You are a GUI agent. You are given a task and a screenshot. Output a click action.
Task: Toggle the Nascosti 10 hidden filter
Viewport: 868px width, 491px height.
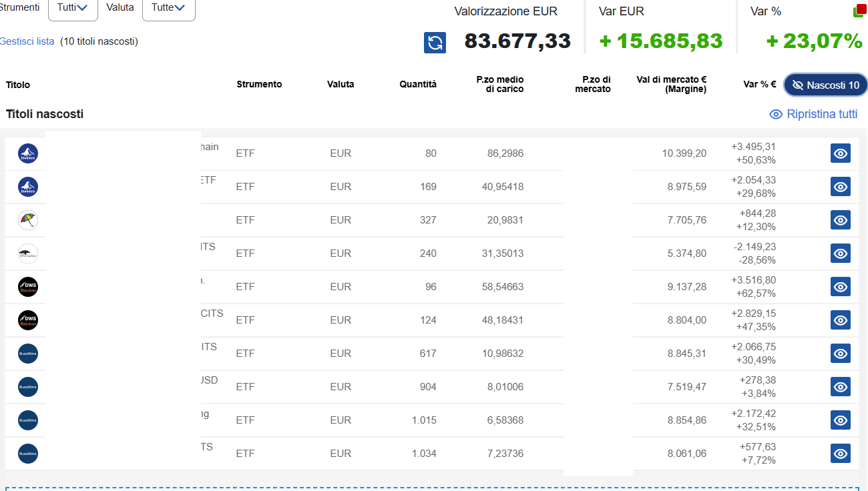coord(825,85)
